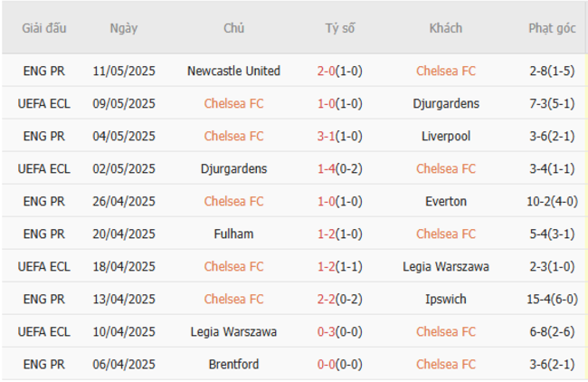Open the Brentford team page
The width and height of the screenshot is (588, 382).
[233, 364]
